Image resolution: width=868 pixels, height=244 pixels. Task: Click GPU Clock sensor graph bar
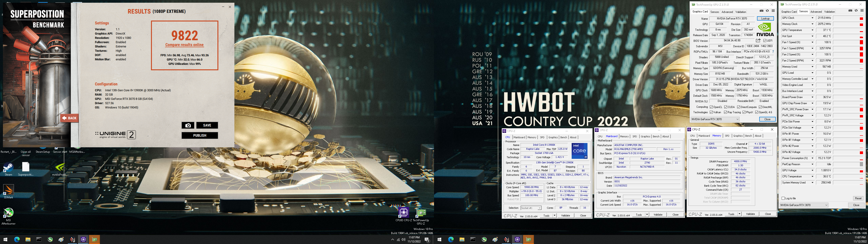coord(848,18)
